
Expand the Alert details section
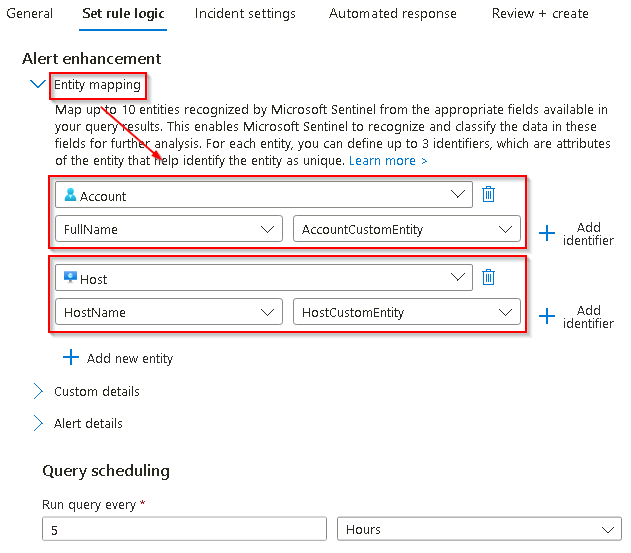tap(38, 423)
